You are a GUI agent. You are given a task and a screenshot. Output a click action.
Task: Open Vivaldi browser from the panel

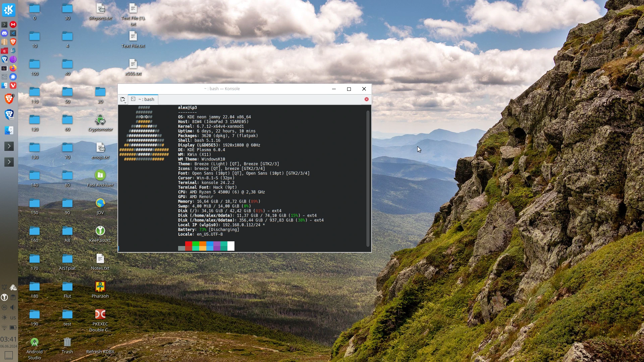click(13, 85)
